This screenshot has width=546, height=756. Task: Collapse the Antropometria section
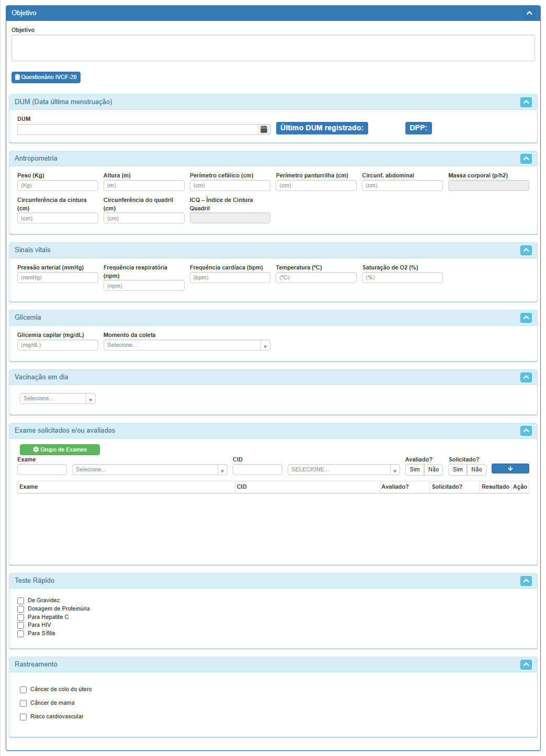pyautogui.click(x=526, y=159)
